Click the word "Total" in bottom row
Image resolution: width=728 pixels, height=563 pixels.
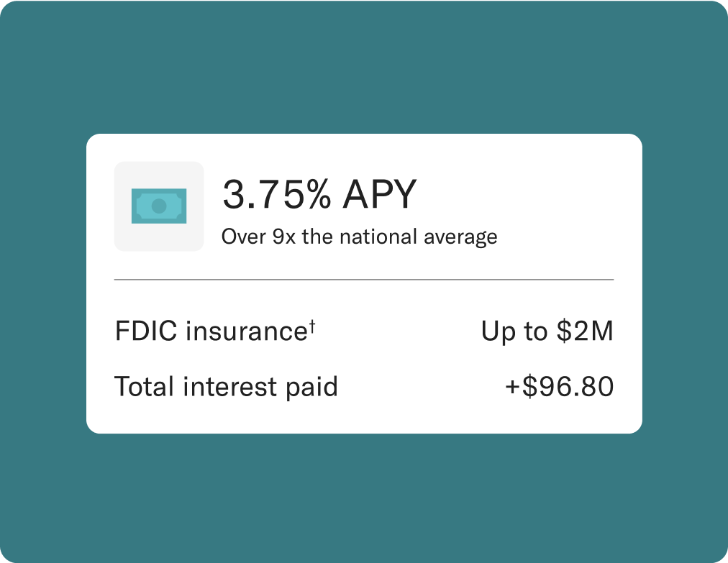click(145, 387)
